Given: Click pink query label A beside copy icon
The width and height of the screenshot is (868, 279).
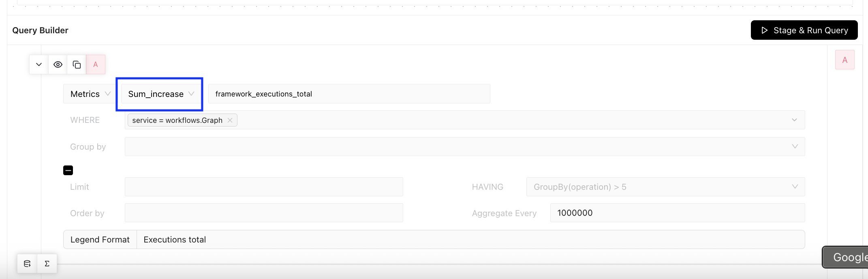Looking at the screenshot, I should click(x=96, y=64).
